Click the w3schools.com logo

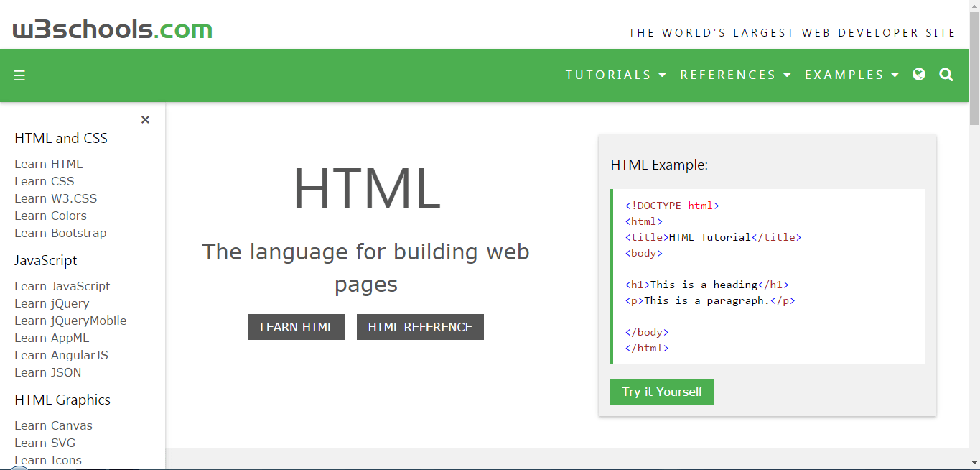point(111,29)
